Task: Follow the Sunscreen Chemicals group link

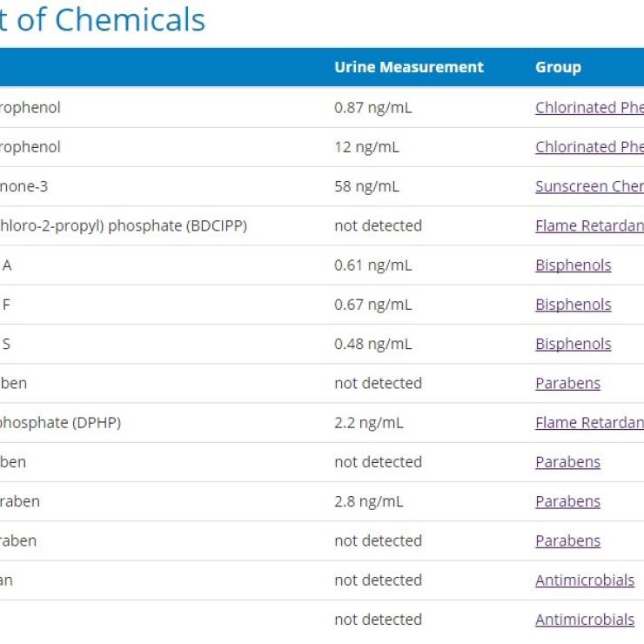Action: click(589, 186)
